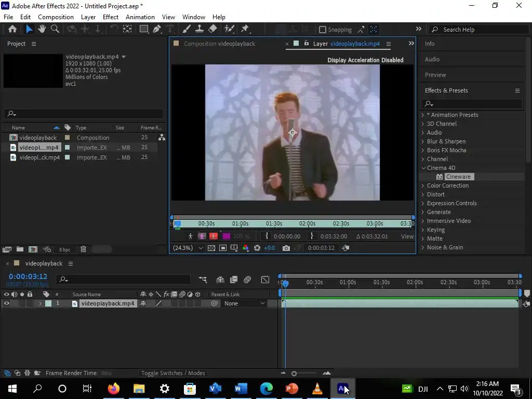Adjust the timeline zoom slider knob
Screen dimensions: 532x399
(x=294, y=374)
